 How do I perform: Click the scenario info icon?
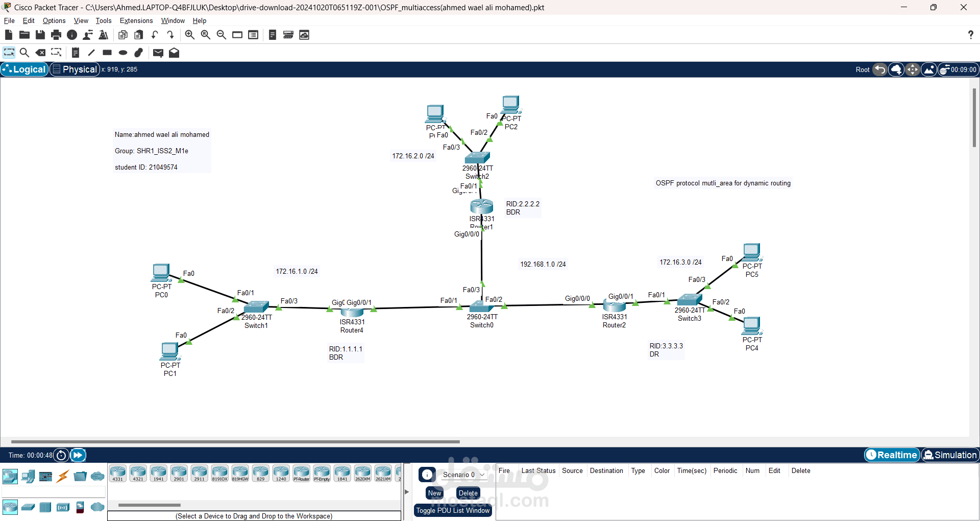pyautogui.click(x=427, y=475)
